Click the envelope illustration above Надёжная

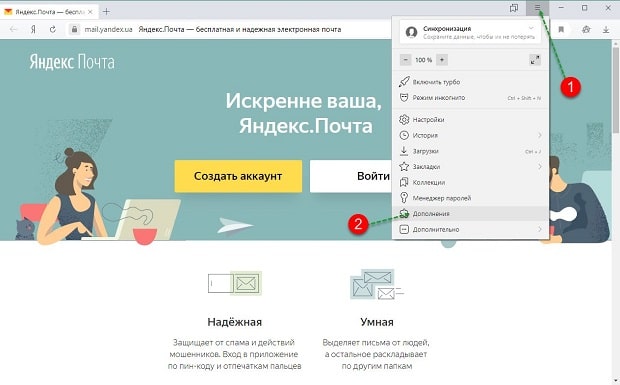tap(235, 283)
